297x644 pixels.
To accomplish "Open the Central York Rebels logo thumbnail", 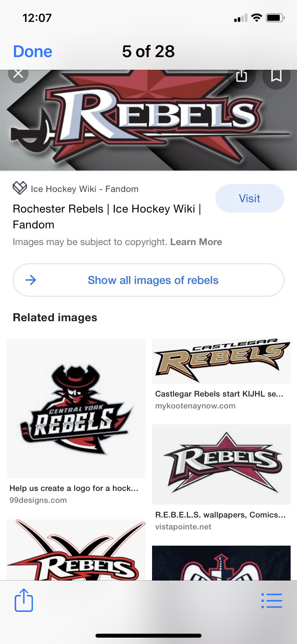I will [76, 408].
